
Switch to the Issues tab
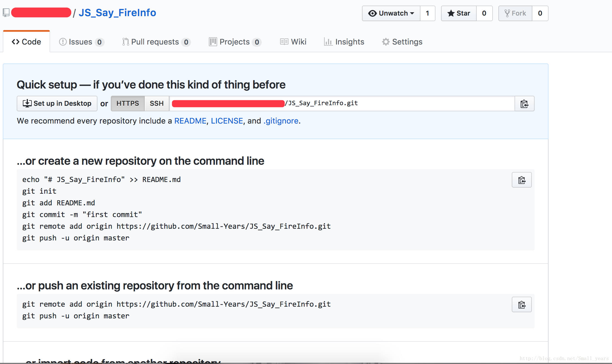click(x=82, y=42)
